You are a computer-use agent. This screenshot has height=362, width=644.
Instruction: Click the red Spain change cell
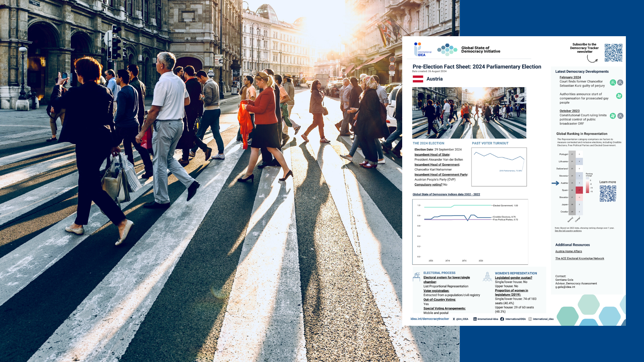579,190
